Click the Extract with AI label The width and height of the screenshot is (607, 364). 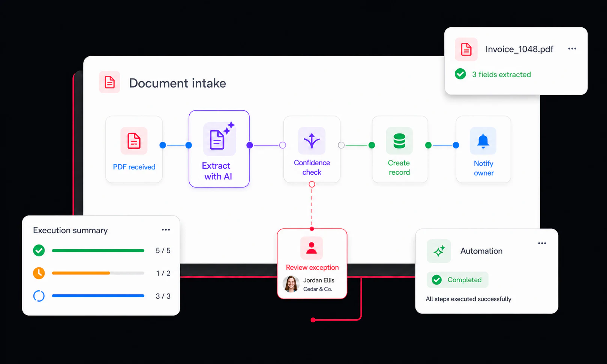[217, 171]
